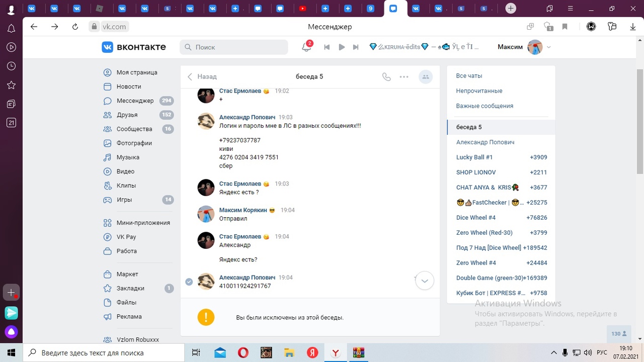
Task: Click the notifications bell icon
Action: tap(306, 47)
